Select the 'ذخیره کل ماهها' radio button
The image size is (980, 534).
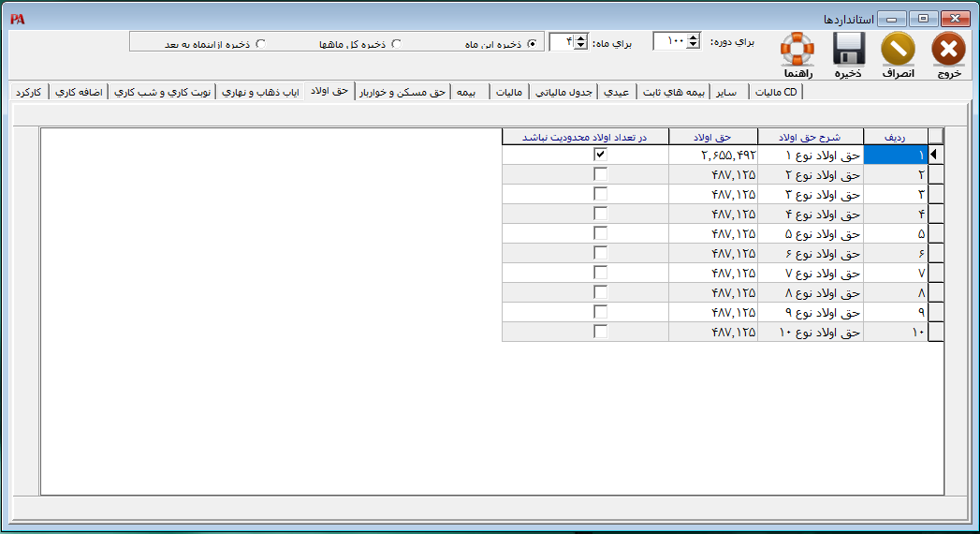click(x=396, y=43)
